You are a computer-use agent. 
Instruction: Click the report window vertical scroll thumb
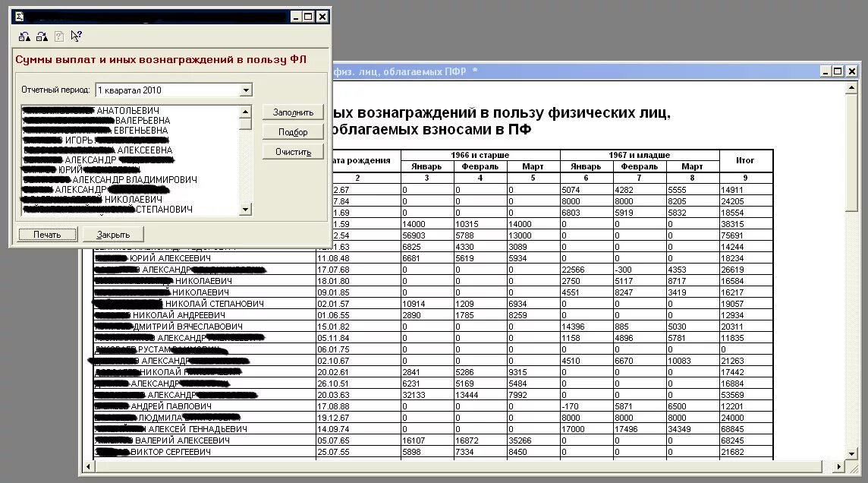tap(852, 153)
